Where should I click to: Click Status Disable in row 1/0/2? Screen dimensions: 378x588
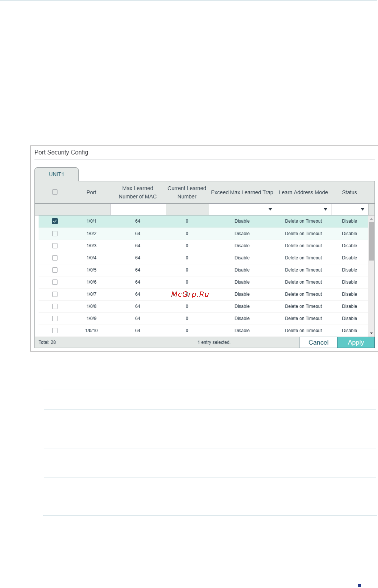pos(350,234)
